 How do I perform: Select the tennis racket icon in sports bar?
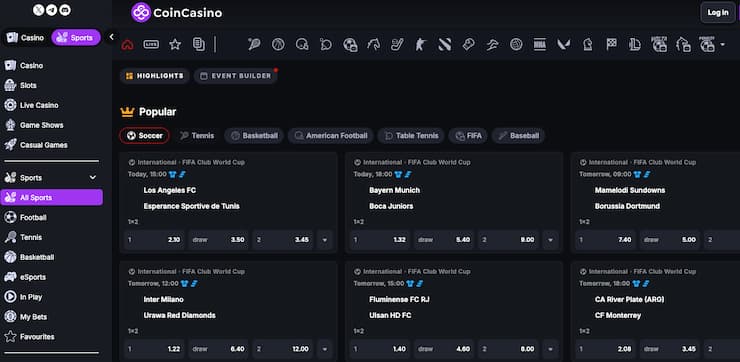254,44
